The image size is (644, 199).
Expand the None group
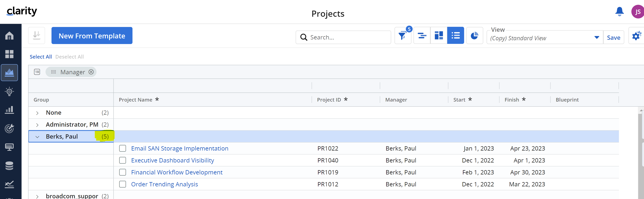pyautogui.click(x=37, y=113)
